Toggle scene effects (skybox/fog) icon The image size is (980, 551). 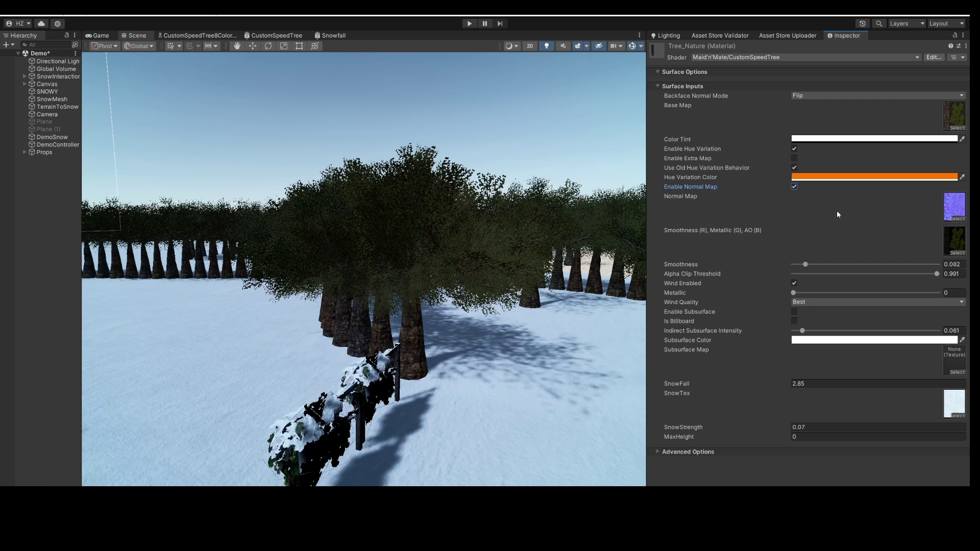[578, 46]
